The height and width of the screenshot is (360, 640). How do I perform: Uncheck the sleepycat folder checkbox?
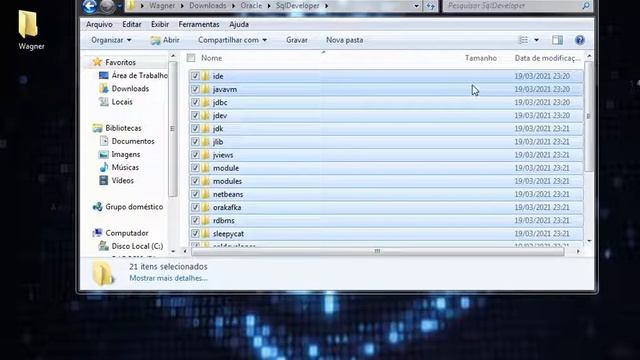[x=195, y=233]
